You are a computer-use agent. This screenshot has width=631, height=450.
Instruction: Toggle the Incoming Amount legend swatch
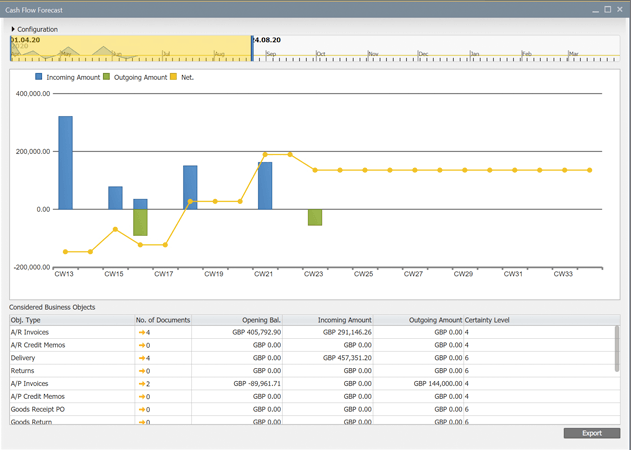pyautogui.click(x=39, y=76)
